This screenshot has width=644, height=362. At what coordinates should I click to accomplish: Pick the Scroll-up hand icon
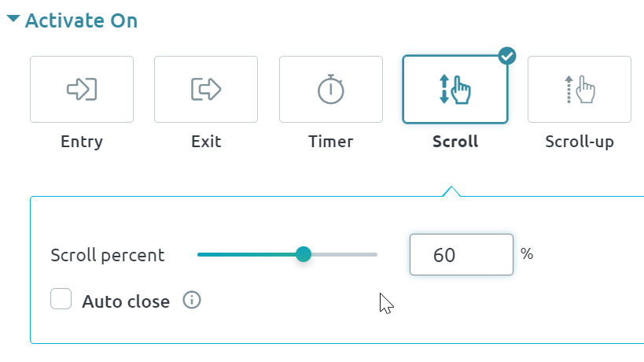(580, 89)
